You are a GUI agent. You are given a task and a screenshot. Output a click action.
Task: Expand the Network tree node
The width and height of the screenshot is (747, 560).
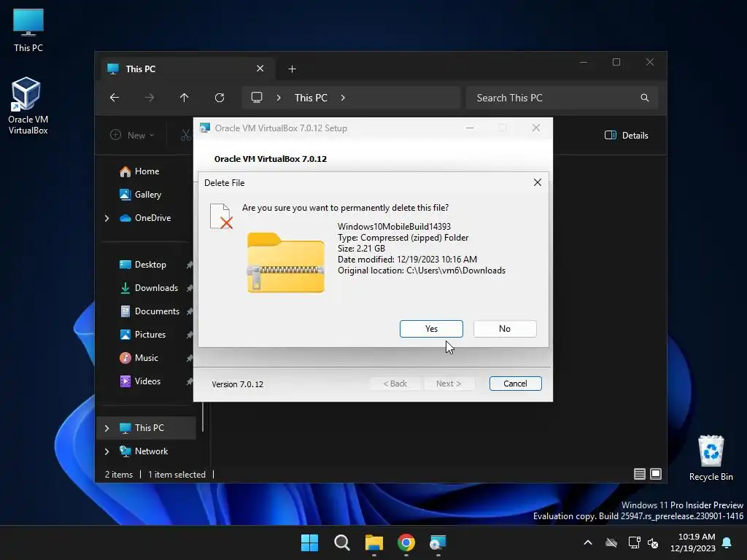(107, 451)
